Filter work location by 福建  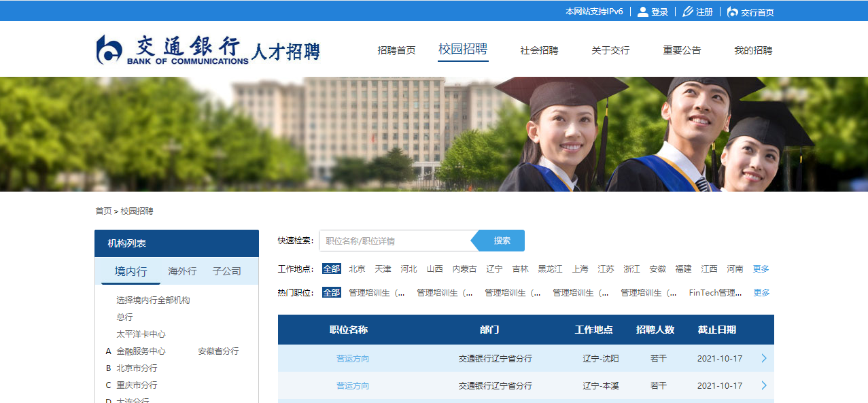683,269
